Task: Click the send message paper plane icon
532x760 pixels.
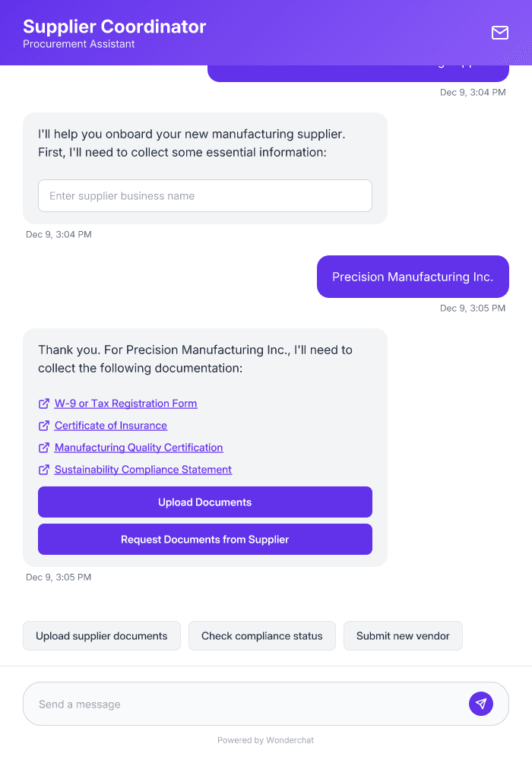Action: (481, 703)
